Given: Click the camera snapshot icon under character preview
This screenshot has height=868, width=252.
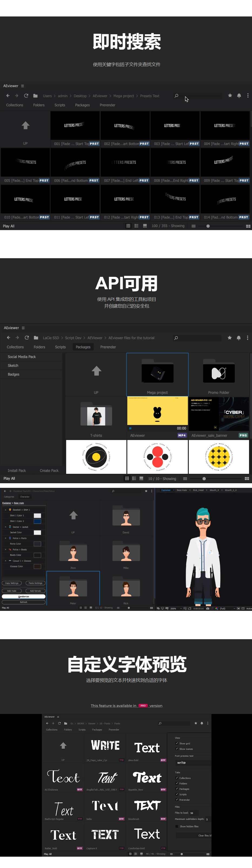Looking at the screenshot, I should (207, 608).
